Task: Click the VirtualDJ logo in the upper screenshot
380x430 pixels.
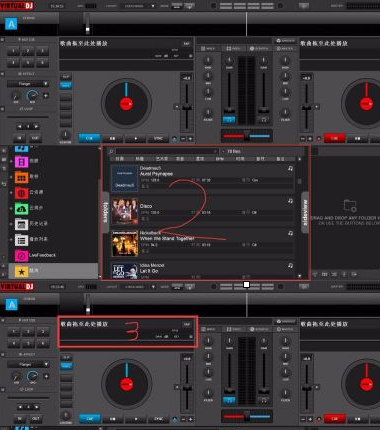Action: [17, 6]
